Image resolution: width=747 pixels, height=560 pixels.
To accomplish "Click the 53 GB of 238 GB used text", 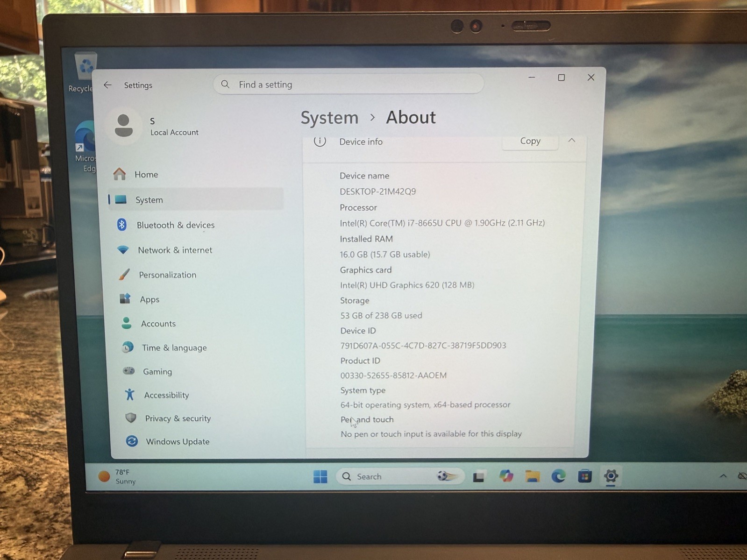I will click(381, 315).
